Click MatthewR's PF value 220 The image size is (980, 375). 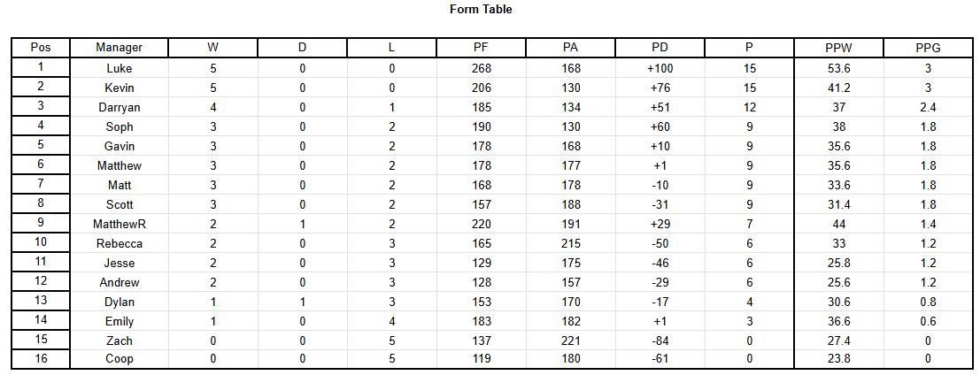coord(482,224)
